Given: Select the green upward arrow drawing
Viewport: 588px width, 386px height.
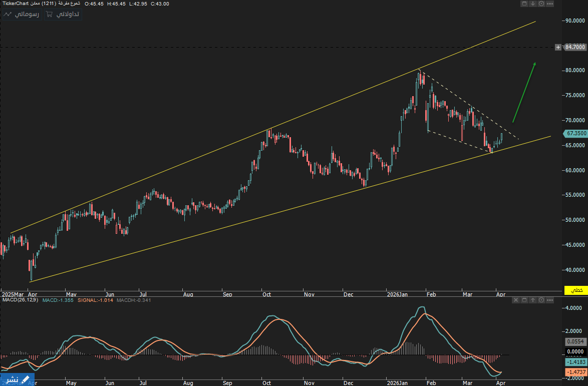Looking at the screenshot, I should (524, 92).
